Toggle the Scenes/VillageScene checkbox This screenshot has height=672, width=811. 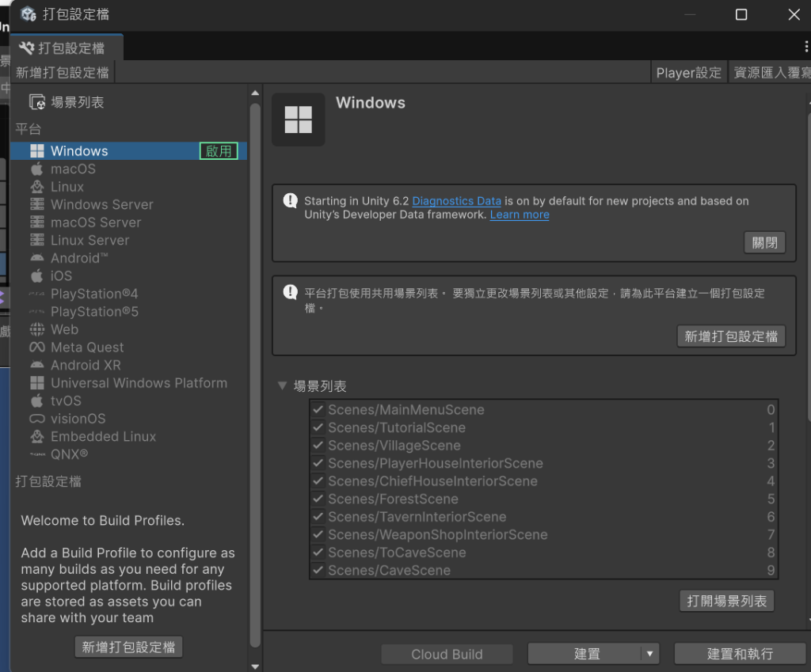318,446
